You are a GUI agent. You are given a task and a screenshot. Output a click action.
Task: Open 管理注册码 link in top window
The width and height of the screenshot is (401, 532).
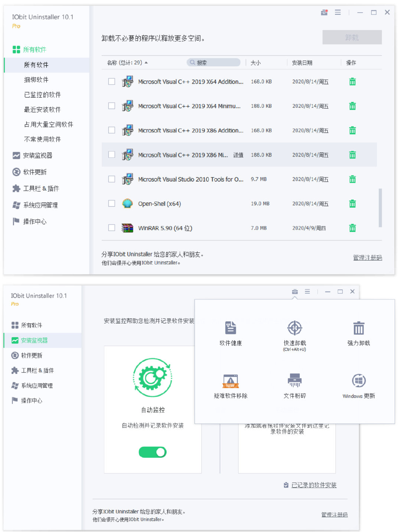[x=368, y=257]
